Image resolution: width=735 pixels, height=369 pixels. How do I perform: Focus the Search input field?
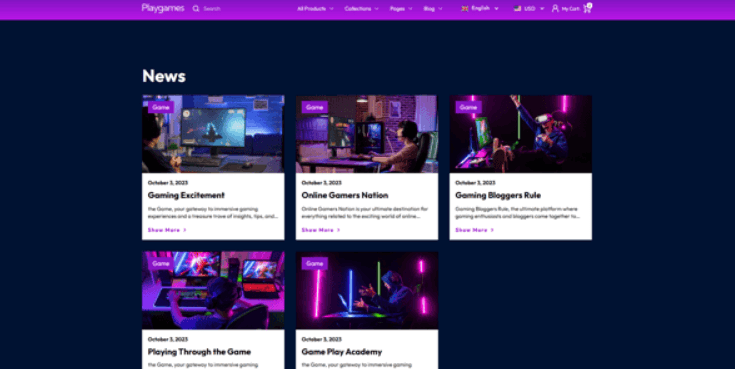point(212,8)
